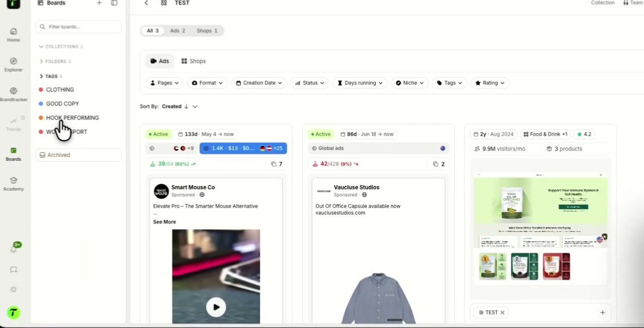
Task: Open the locked Trends section
Action: click(x=14, y=124)
